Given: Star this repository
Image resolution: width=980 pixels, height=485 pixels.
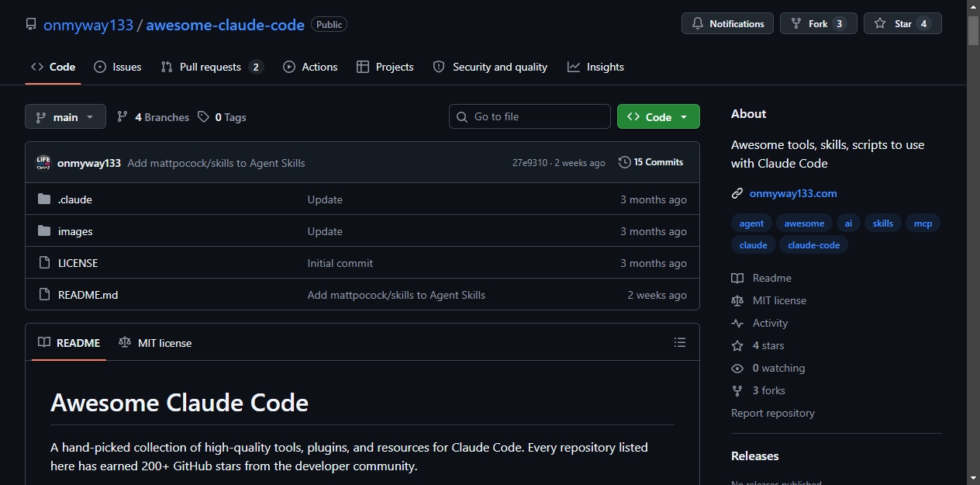Looking at the screenshot, I should (x=902, y=23).
